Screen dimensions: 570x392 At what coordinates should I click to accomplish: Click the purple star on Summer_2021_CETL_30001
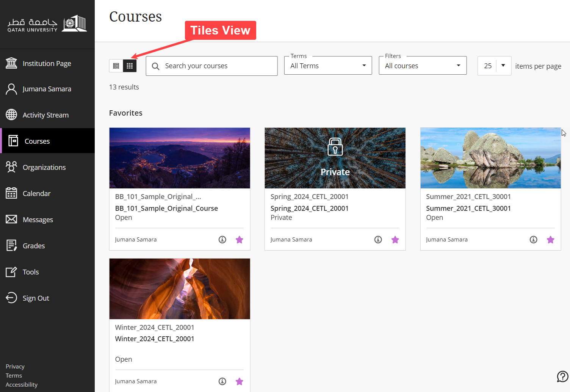pyautogui.click(x=550, y=240)
